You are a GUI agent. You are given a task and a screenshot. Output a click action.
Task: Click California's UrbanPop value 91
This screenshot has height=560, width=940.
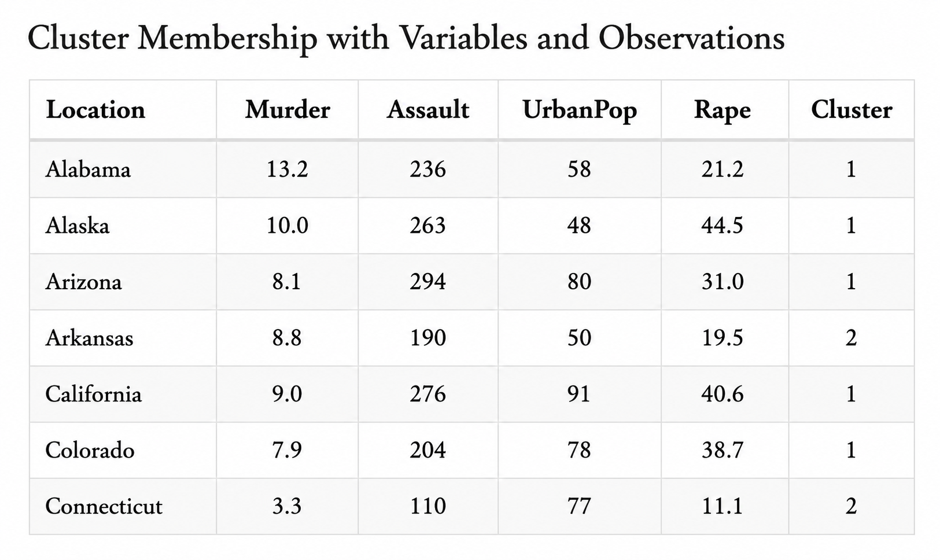(x=580, y=394)
